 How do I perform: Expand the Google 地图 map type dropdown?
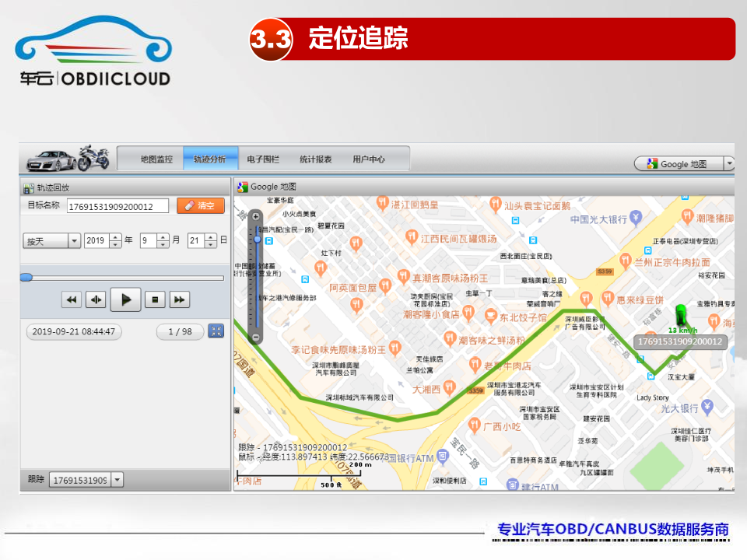tap(729, 164)
